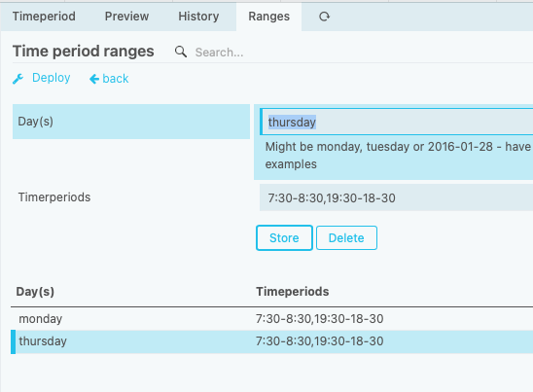Open the History tab
The height and width of the screenshot is (392, 533).
click(198, 17)
